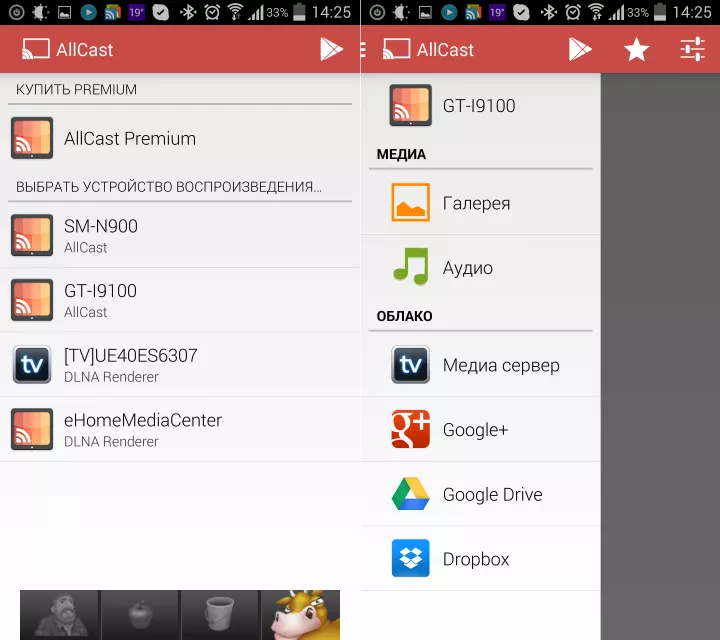Select the Google+ cloud source
Screen dimensions: 720x640
pos(481,429)
